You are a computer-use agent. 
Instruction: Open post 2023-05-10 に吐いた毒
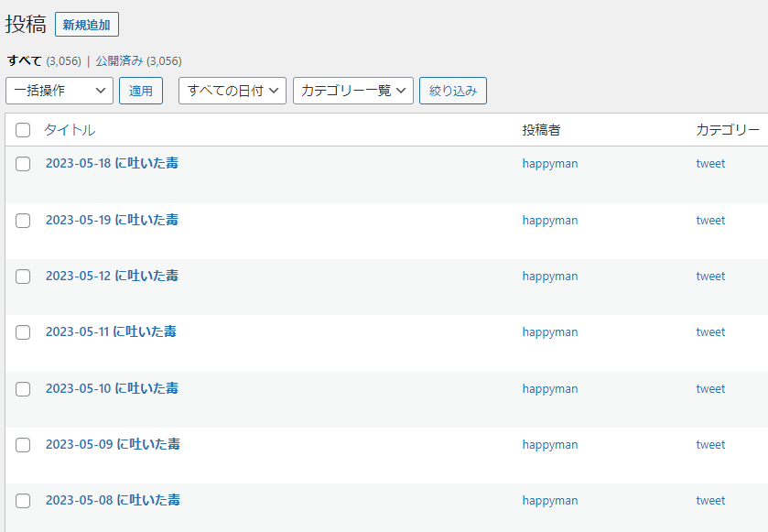(113, 388)
